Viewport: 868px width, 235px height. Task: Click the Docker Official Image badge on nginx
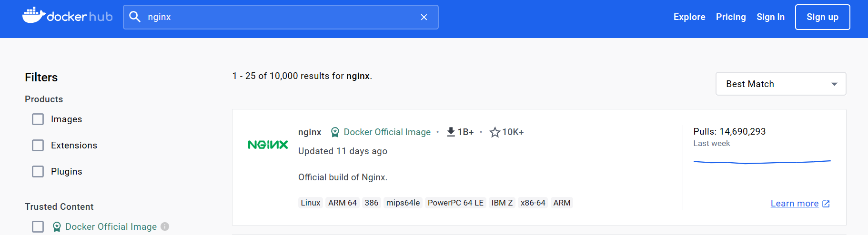[x=381, y=132]
